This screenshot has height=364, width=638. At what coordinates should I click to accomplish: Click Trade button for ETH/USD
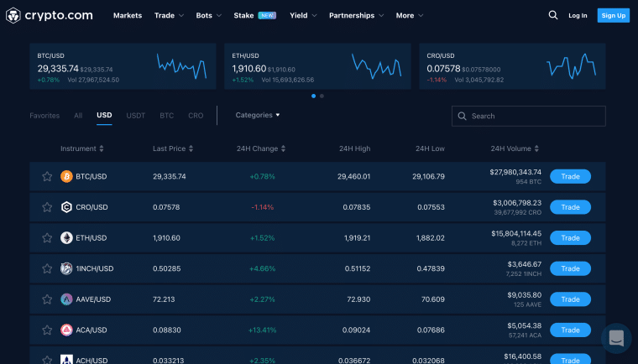point(570,238)
